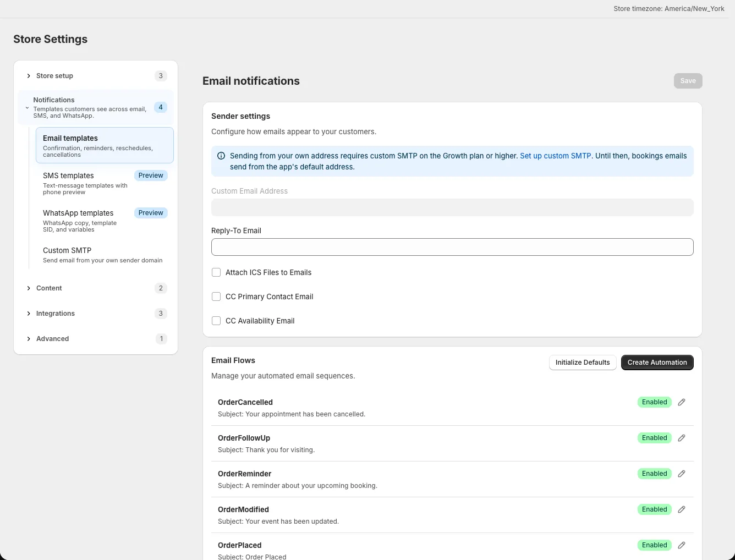Expand the Content section
Image resolution: width=735 pixels, height=560 pixels.
tap(96, 288)
